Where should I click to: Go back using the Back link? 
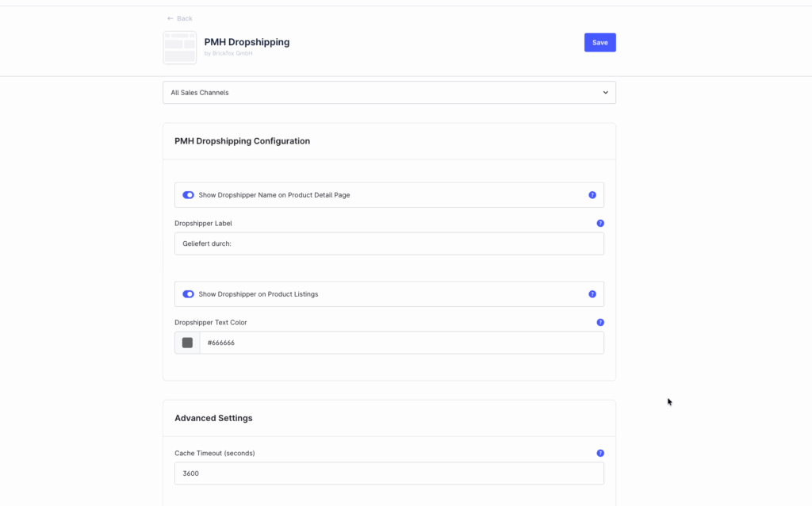185,18
